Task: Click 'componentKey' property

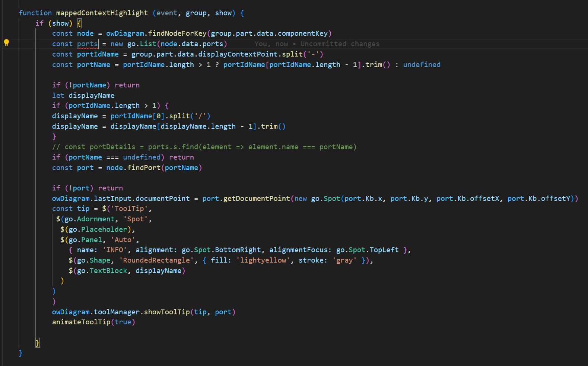Action: pos(303,33)
